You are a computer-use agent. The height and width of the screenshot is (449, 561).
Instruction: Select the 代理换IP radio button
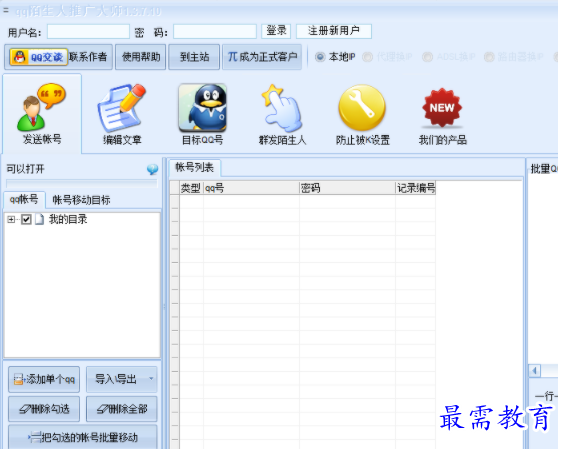coord(367,57)
